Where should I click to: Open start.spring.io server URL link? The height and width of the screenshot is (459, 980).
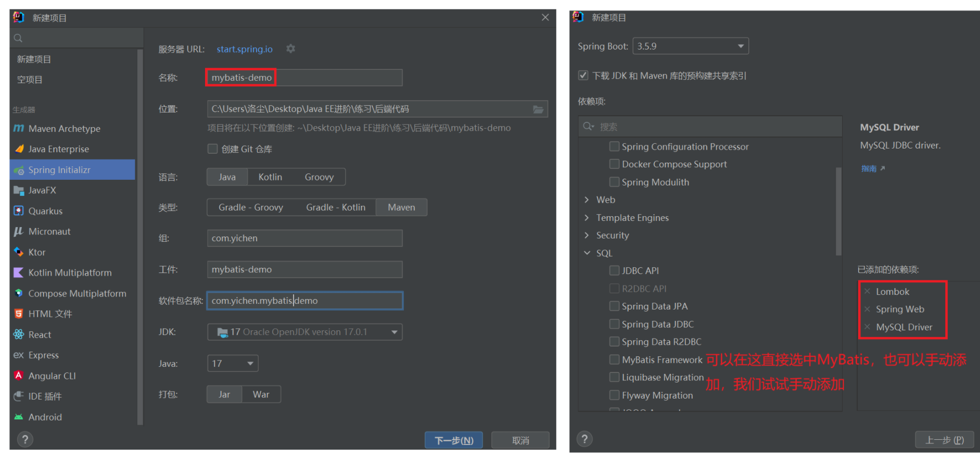click(245, 49)
